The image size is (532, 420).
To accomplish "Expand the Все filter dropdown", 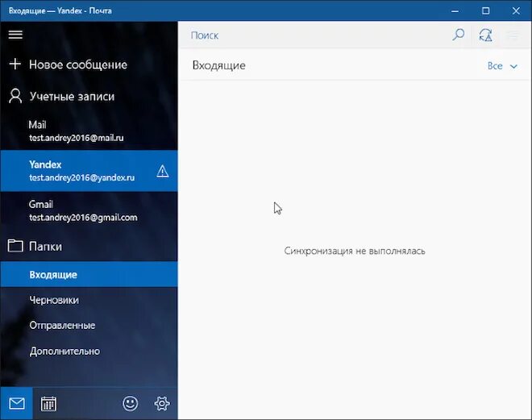I will (502, 66).
